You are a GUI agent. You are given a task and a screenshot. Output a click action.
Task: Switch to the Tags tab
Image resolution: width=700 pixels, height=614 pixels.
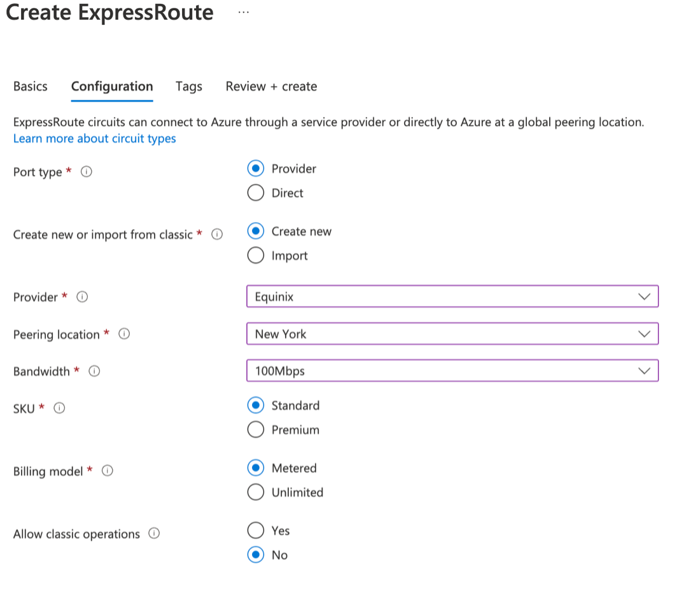(x=188, y=87)
